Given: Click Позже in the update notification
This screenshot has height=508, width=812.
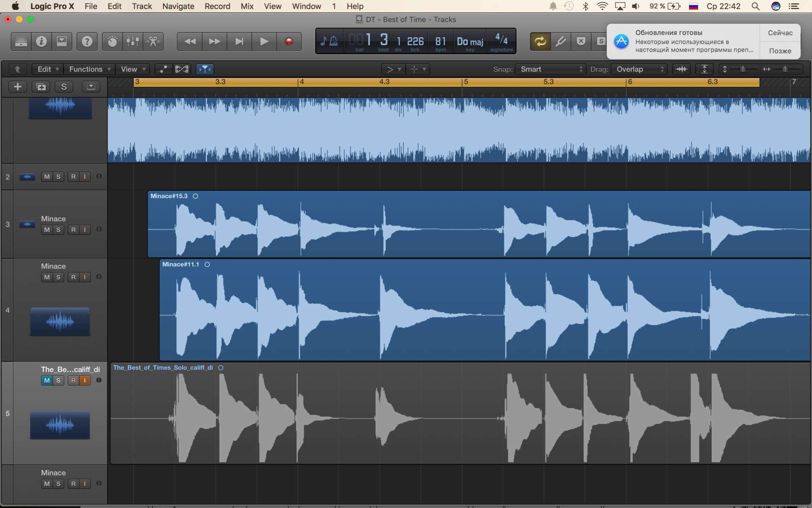Looking at the screenshot, I should coord(780,51).
